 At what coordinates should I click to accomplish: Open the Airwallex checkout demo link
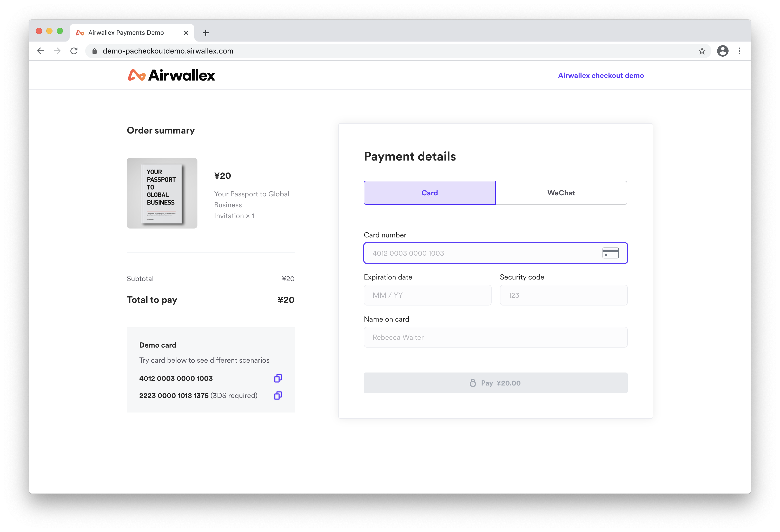click(600, 76)
